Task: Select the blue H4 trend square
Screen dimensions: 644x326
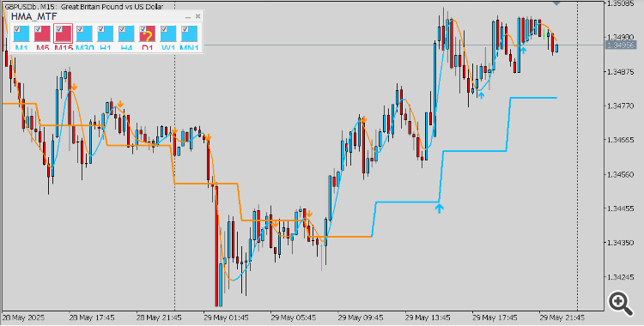Action: coord(126,33)
